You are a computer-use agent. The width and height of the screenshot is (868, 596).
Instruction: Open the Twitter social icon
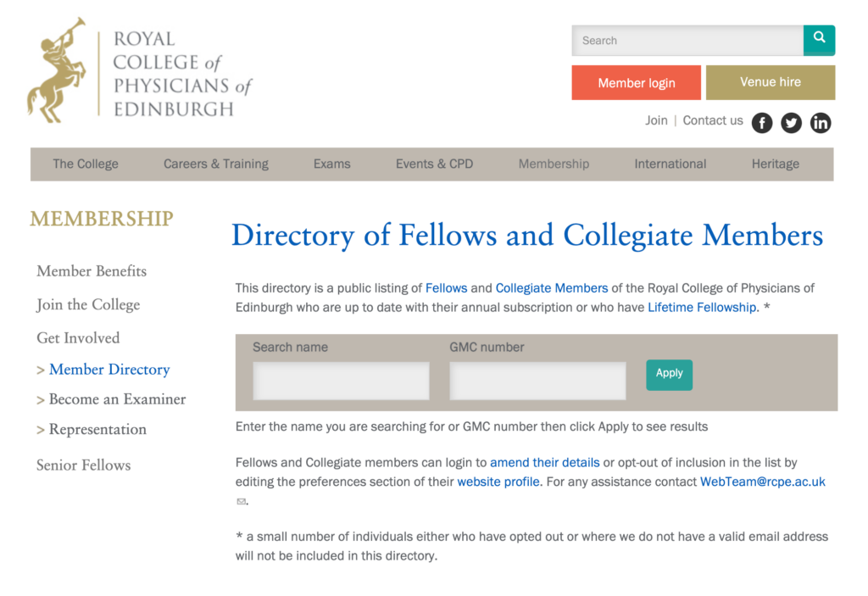point(791,122)
